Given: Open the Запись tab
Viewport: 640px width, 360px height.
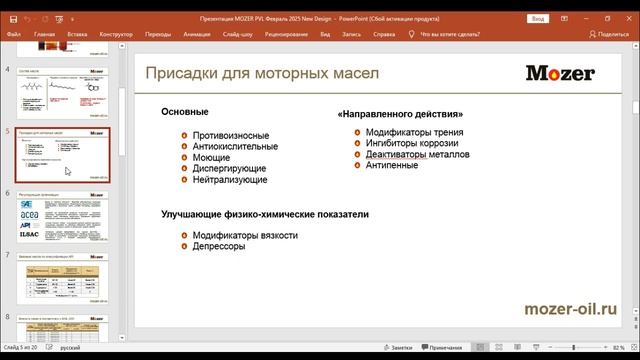Looking at the screenshot, I should pos(351,34).
